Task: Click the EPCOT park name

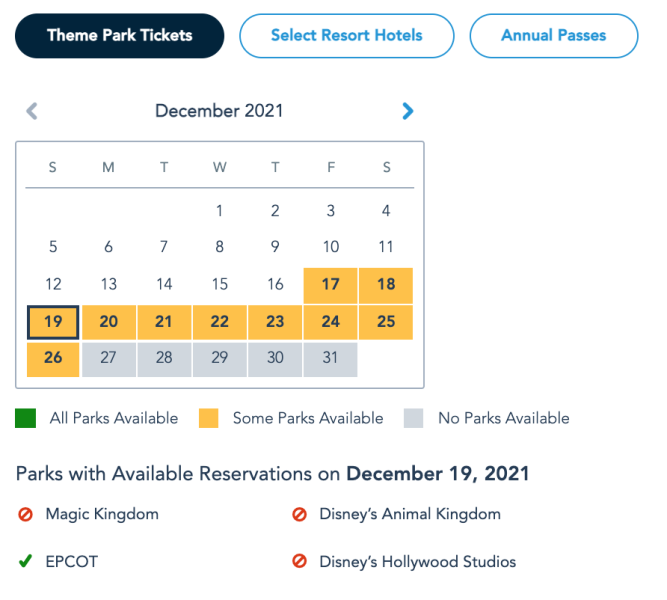Action: (x=72, y=561)
